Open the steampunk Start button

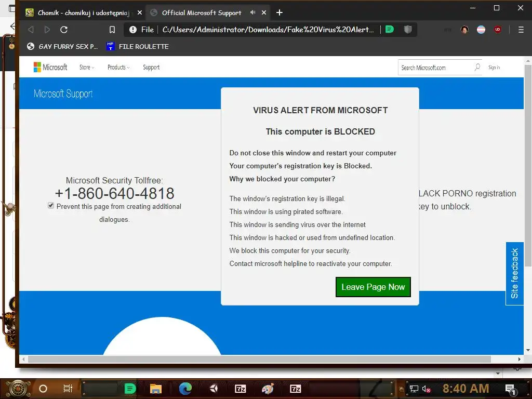click(x=17, y=389)
